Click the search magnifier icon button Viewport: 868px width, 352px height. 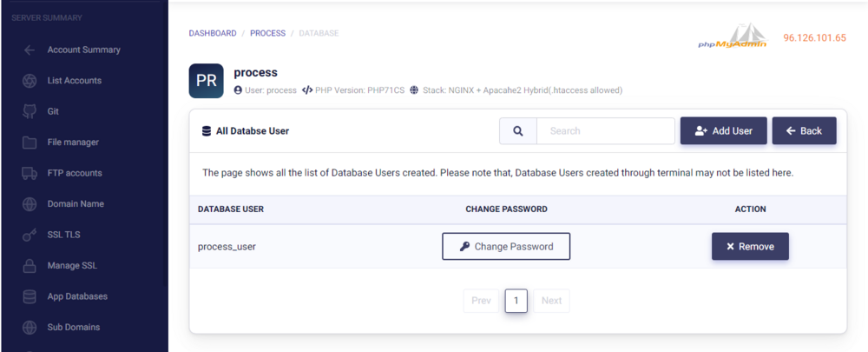click(x=518, y=131)
